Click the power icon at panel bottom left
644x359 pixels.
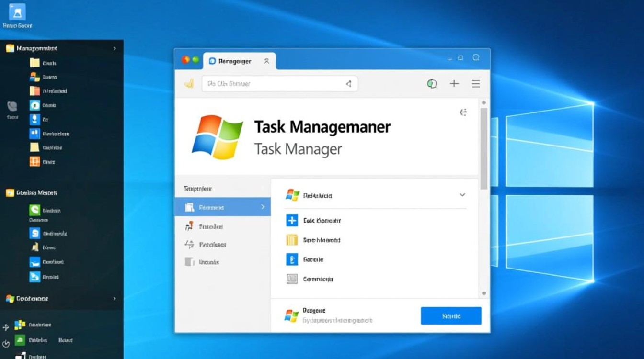click(x=6, y=343)
